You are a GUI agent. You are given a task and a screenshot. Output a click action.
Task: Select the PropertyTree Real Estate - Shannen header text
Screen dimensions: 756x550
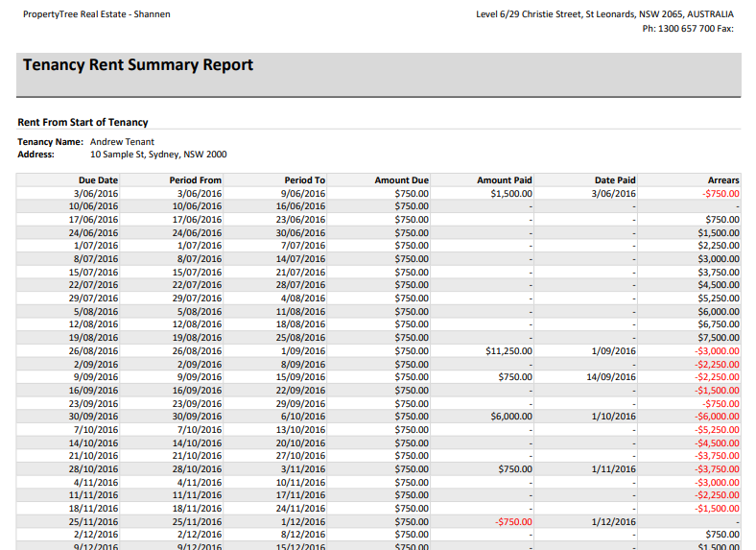point(97,14)
